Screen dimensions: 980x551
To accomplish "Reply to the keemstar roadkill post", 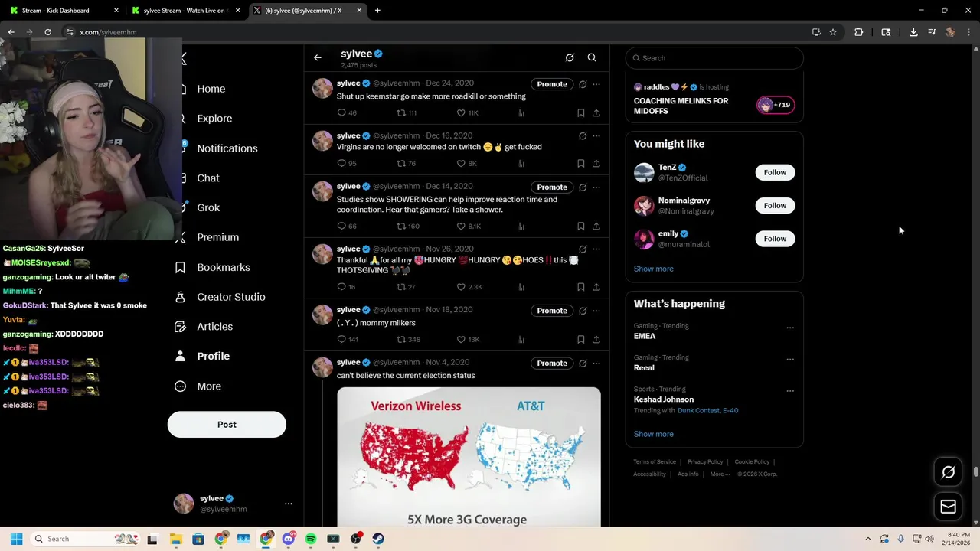I will coord(341,112).
